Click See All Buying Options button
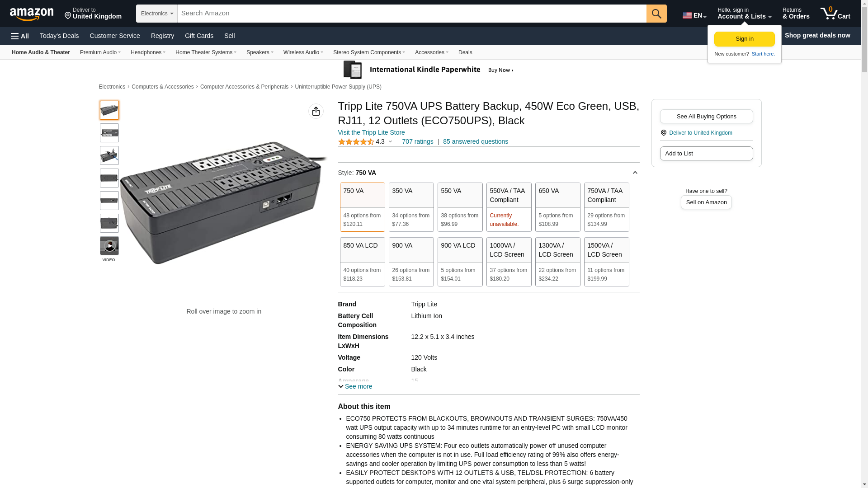This screenshot has height=488, width=868. [706, 117]
